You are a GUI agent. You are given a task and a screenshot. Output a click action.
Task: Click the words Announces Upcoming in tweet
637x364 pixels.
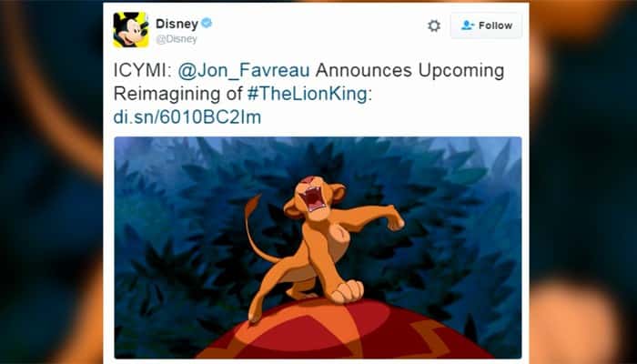tap(409, 71)
